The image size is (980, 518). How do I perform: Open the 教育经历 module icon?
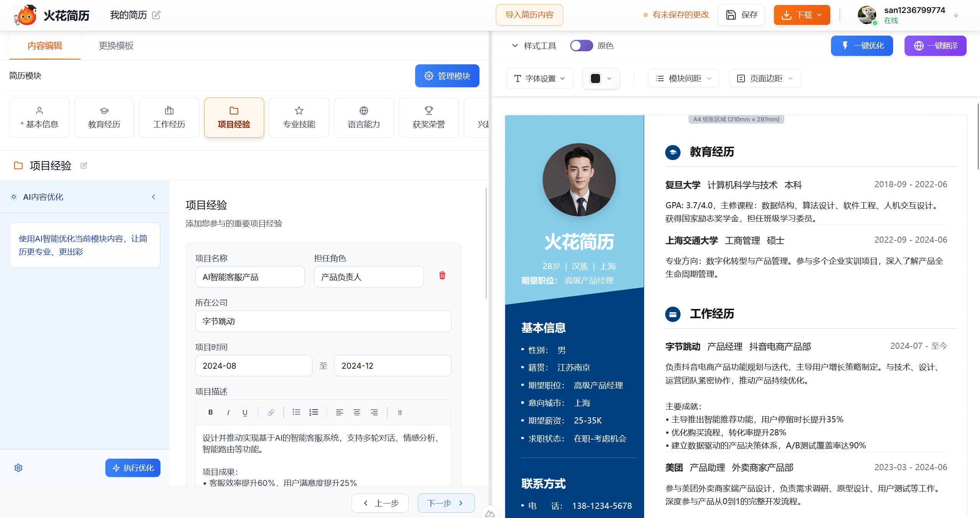(x=104, y=111)
